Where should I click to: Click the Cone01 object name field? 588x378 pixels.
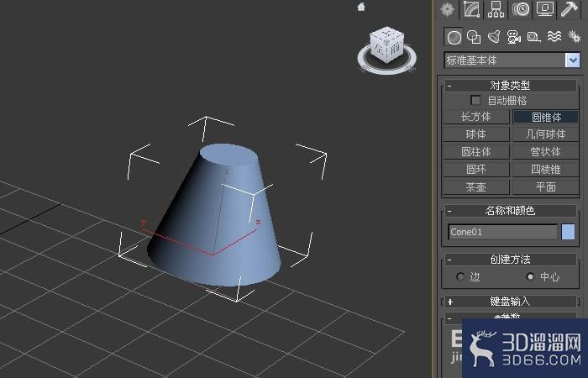pos(503,232)
